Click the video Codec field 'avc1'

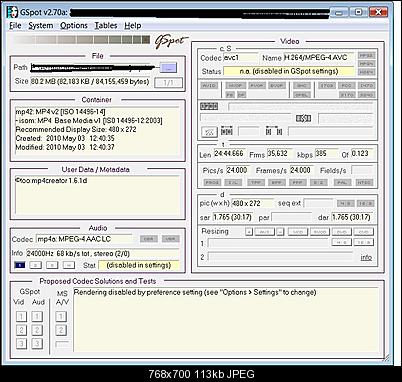pyautogui.click(x=241, y=58)
